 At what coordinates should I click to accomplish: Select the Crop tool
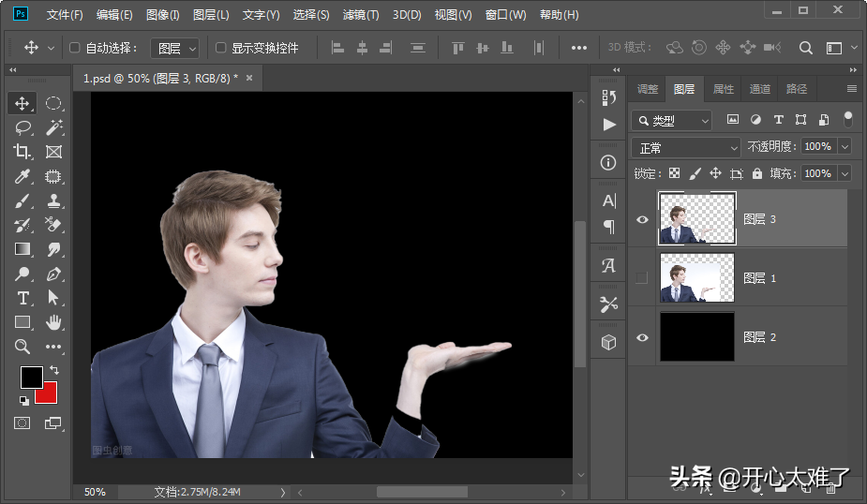22,152
